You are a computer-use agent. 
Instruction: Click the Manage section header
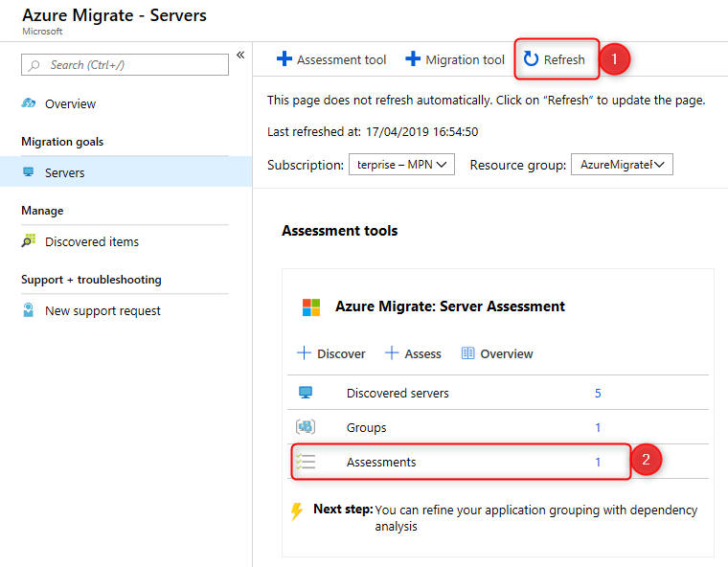click(42, 211)
